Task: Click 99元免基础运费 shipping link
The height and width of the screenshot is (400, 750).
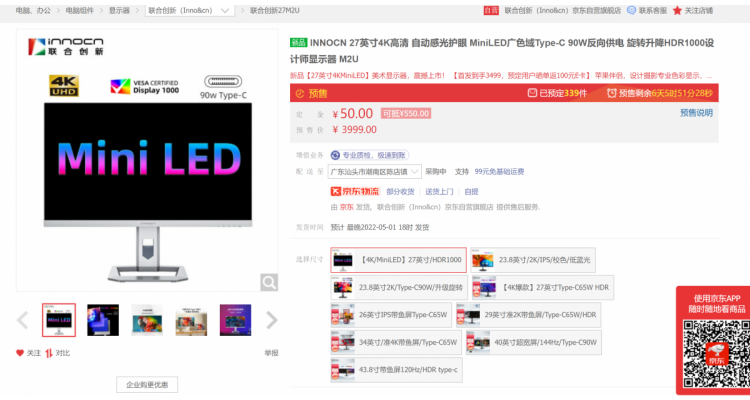Action: point(499,171)
